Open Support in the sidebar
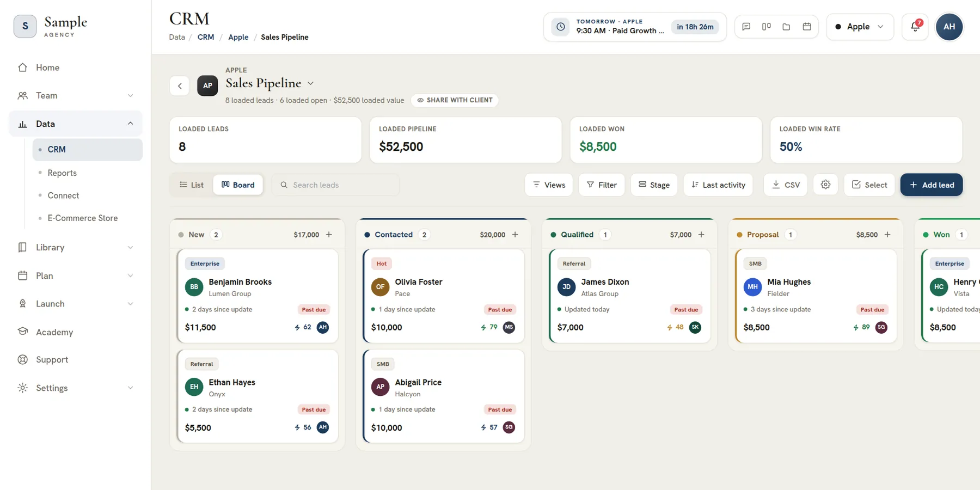 76,360
